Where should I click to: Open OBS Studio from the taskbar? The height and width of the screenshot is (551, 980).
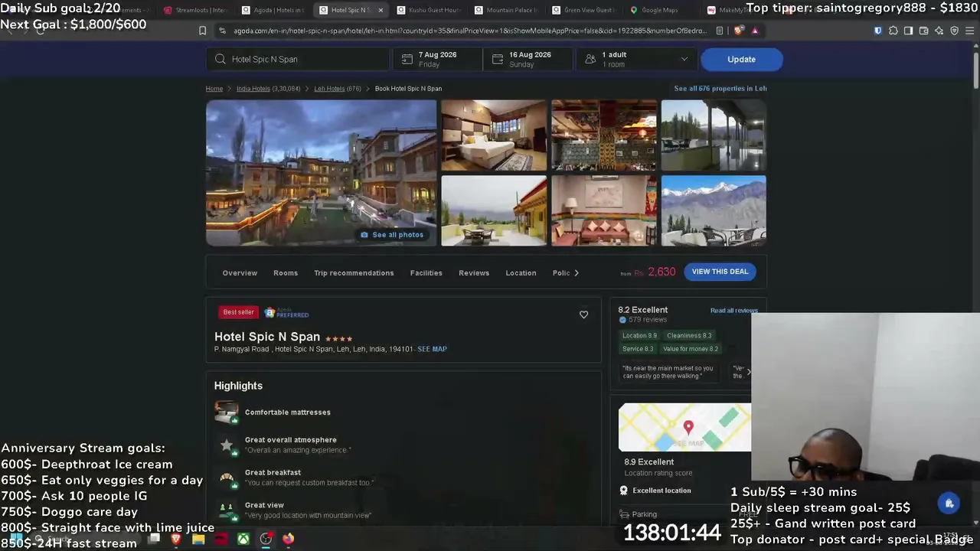[x=266, y=539]
